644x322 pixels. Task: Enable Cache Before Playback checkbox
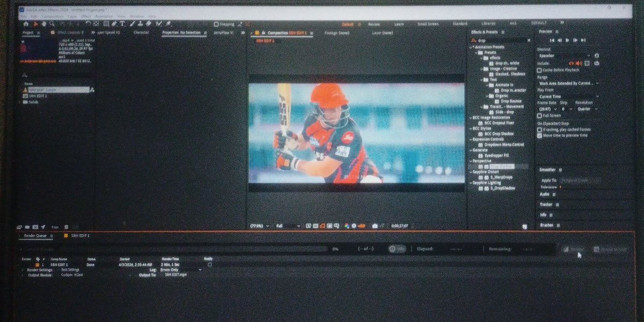tap(539, 70)
